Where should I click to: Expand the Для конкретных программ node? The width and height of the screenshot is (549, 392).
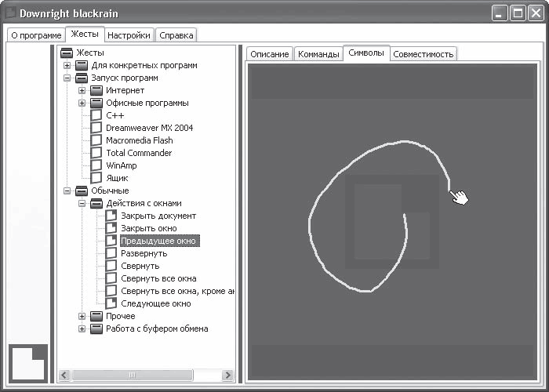[67, 65]
